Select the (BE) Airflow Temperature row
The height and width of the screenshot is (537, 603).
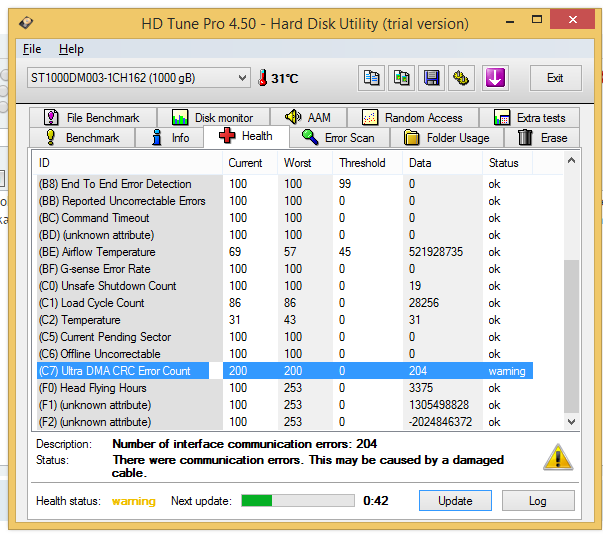point(285,252)
